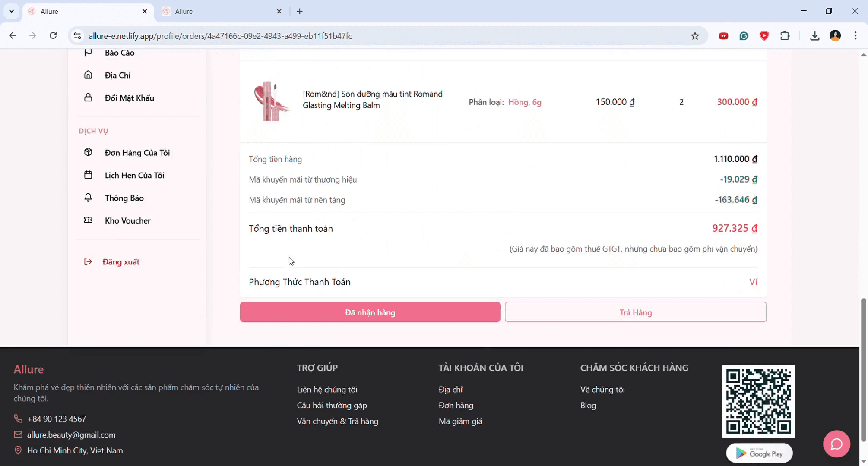Click the Đổi Mật Khẩu lock icon
This screenshot has width=868, height=466.
(88, 98)
